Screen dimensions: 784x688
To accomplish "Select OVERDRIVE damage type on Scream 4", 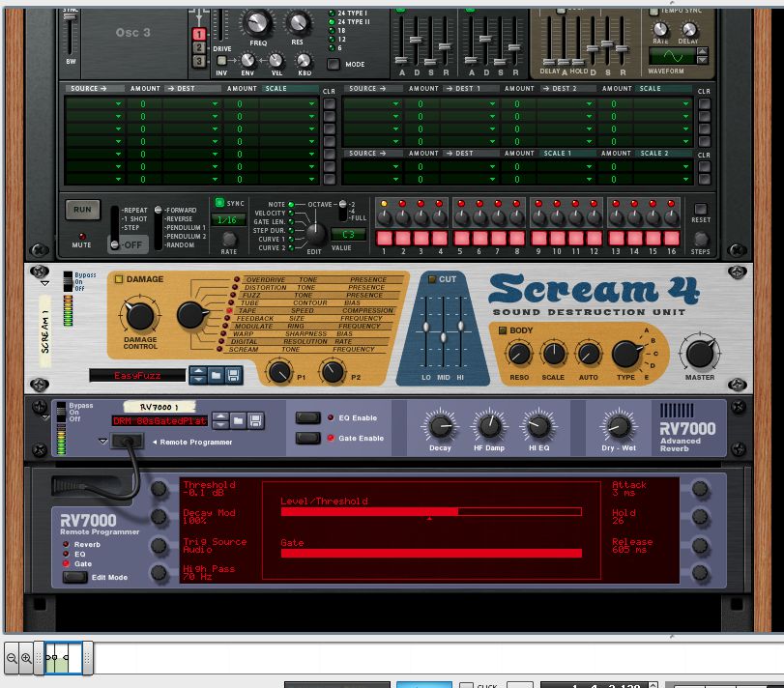I will pyautogui.click(x=266, y=280).
